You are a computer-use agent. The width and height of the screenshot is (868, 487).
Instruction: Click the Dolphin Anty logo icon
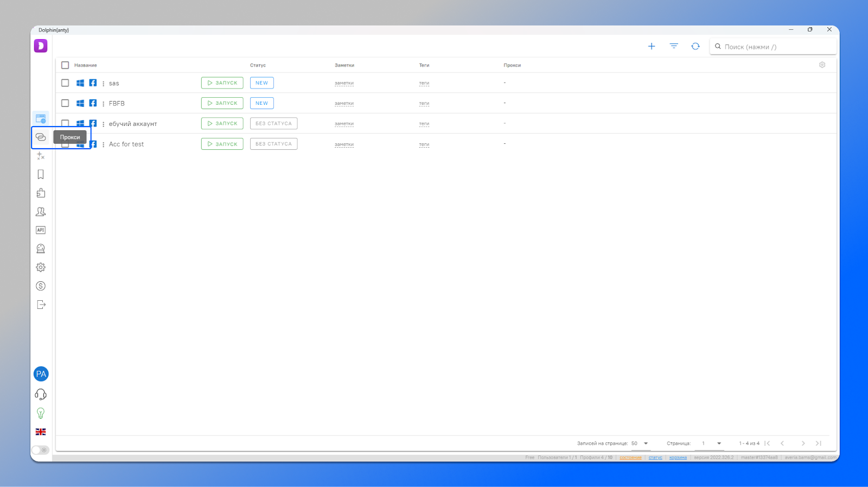point(41,46)
